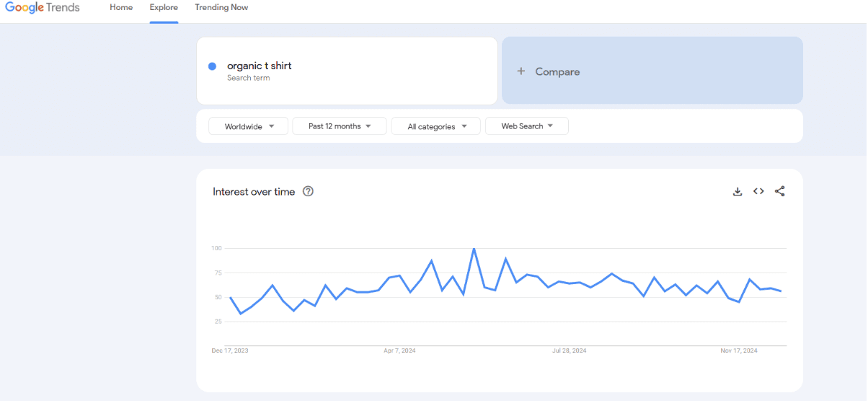Screen dimensions: 868x401
Task: Click the blue dot beside search term
Action: [212, 66]
